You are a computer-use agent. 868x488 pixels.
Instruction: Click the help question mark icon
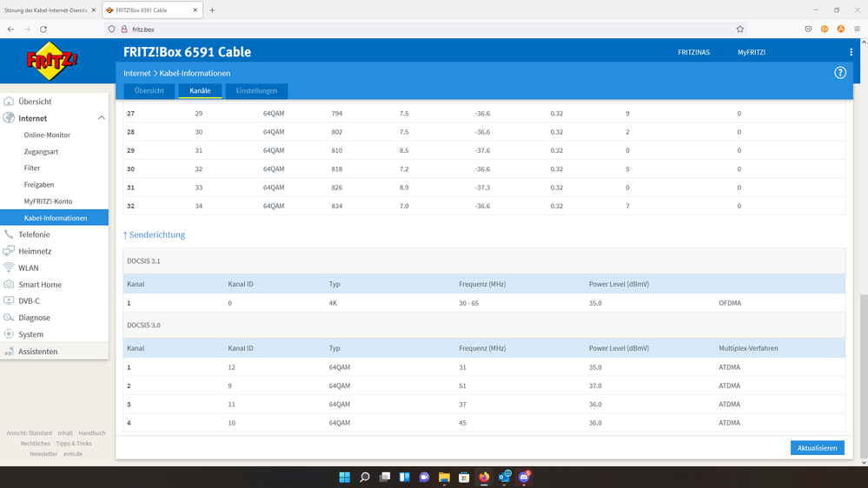coord(839,73)
